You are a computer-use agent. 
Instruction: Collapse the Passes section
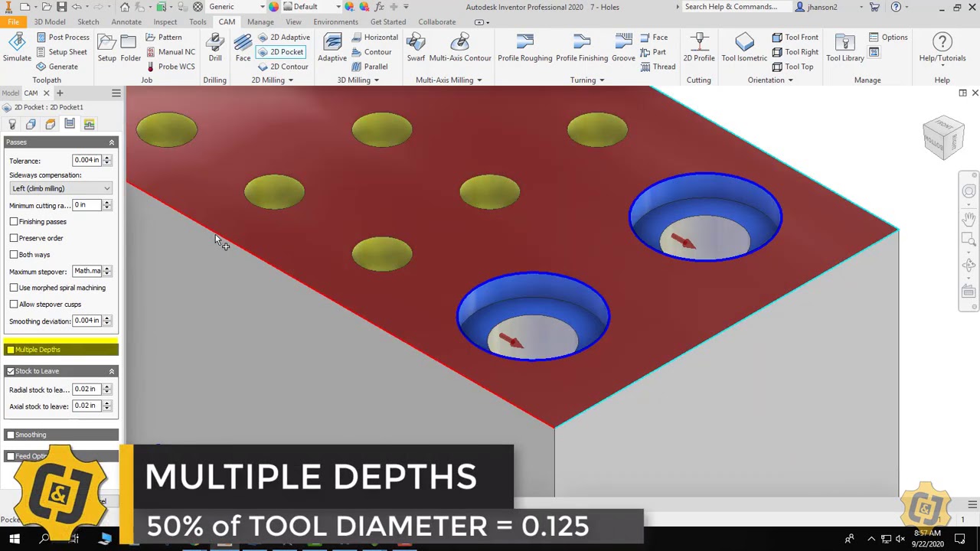112,142
